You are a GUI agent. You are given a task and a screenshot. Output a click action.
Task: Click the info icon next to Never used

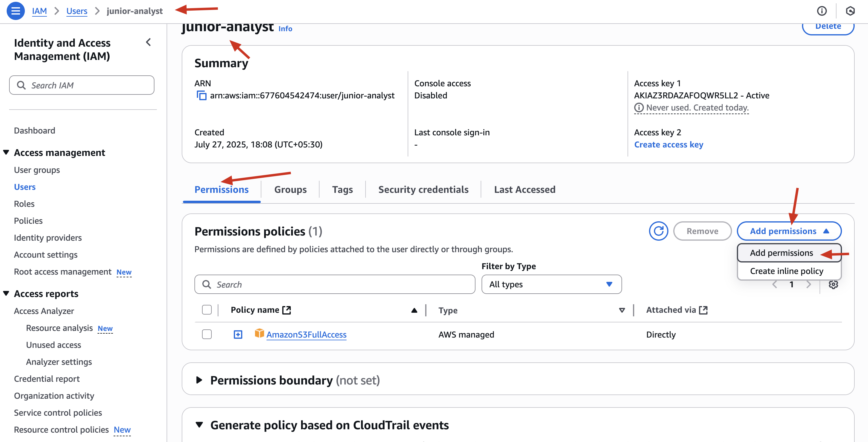pos(638,108)
